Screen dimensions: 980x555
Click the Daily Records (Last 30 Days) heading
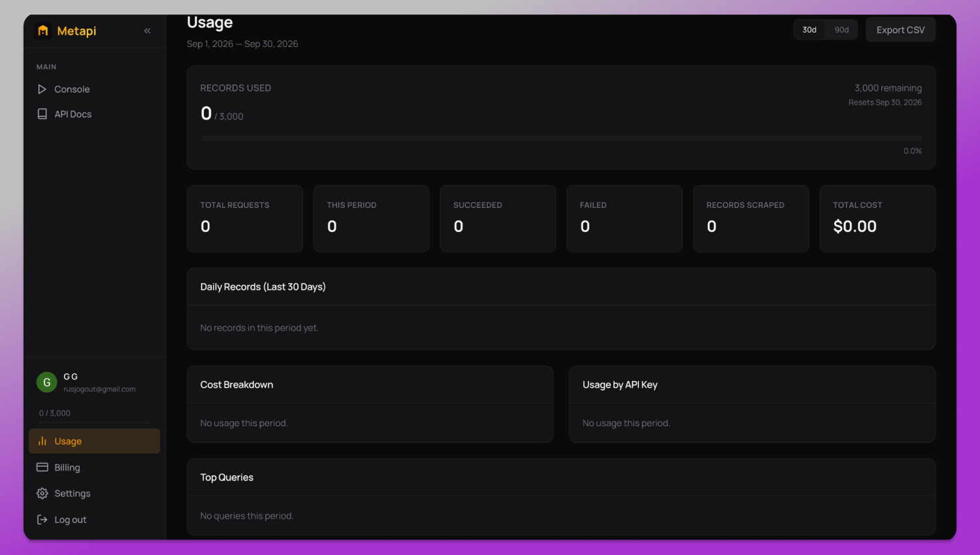pyautogui.click(x=263, y=287)
